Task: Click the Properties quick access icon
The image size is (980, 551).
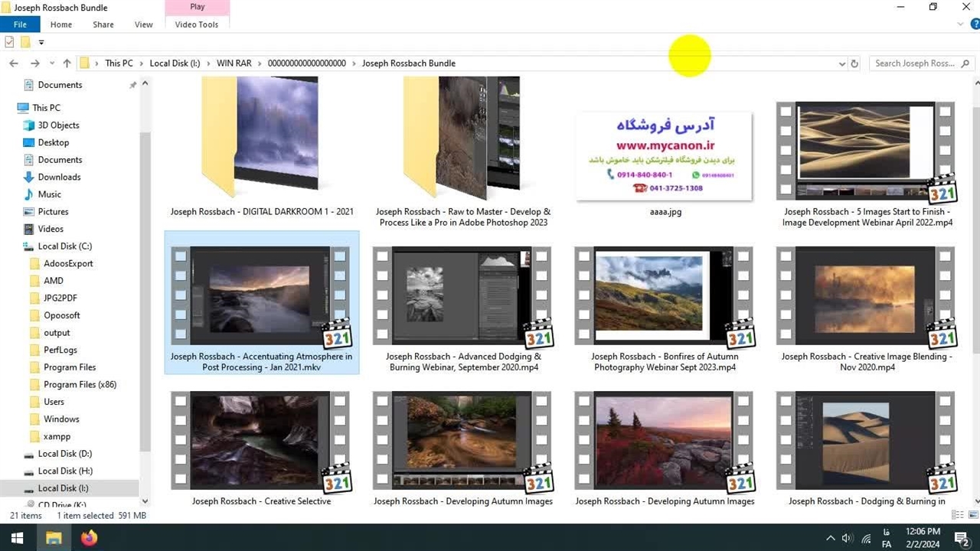Action: click(9, 42)
